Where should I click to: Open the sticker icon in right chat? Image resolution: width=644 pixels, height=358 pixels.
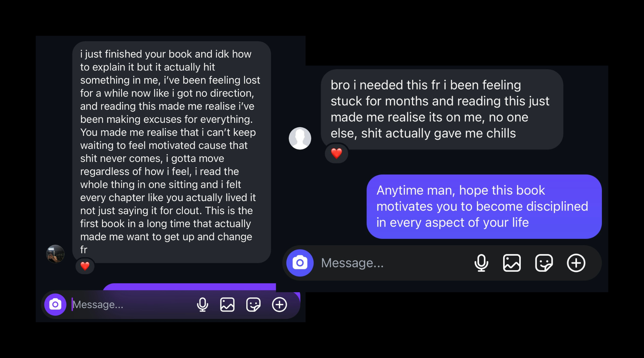tap(544, 263)
